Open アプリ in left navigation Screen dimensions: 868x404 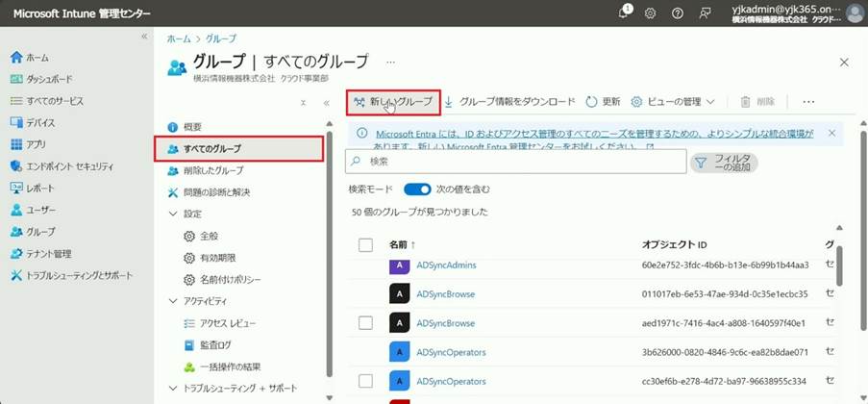pos(28,144)
